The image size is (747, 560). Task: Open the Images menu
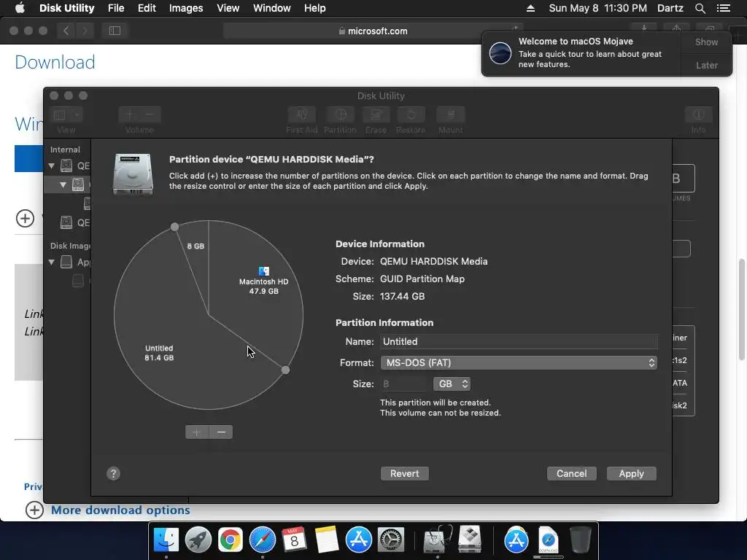pos(186,8)
